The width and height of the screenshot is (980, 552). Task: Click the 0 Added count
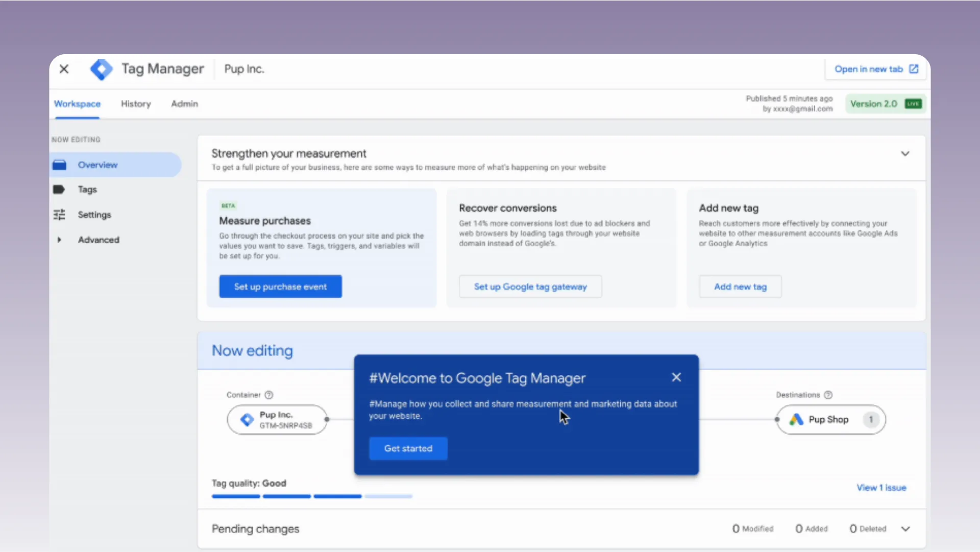(812, 529)
